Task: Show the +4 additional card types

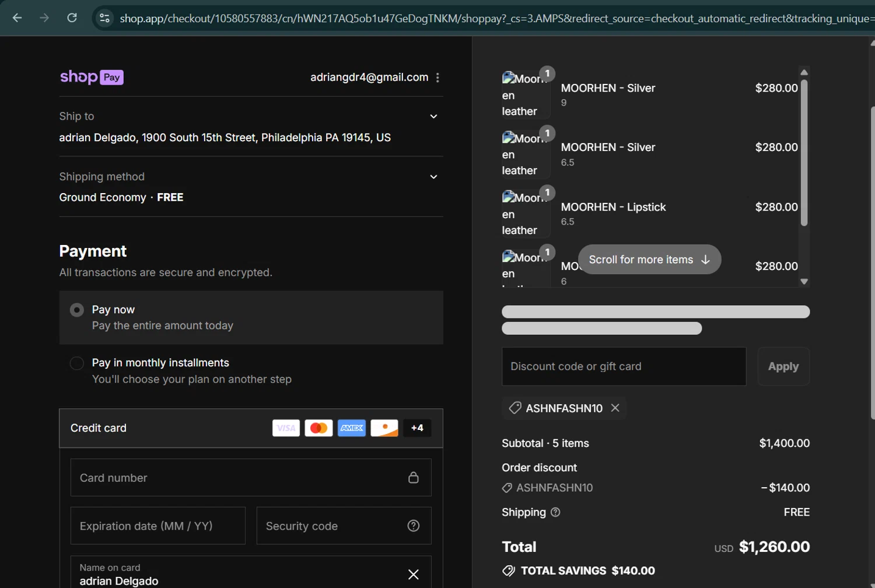Action: click(x=417, y=428)
